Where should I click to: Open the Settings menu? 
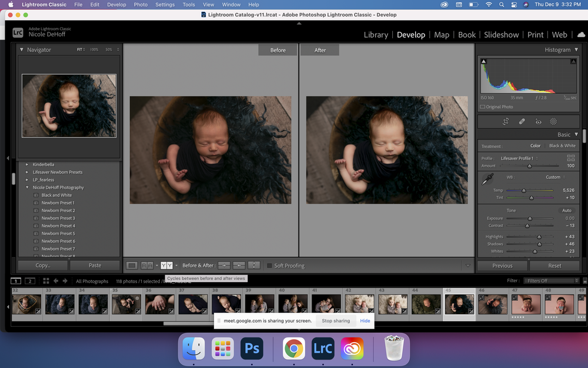[x=165, y=5]
